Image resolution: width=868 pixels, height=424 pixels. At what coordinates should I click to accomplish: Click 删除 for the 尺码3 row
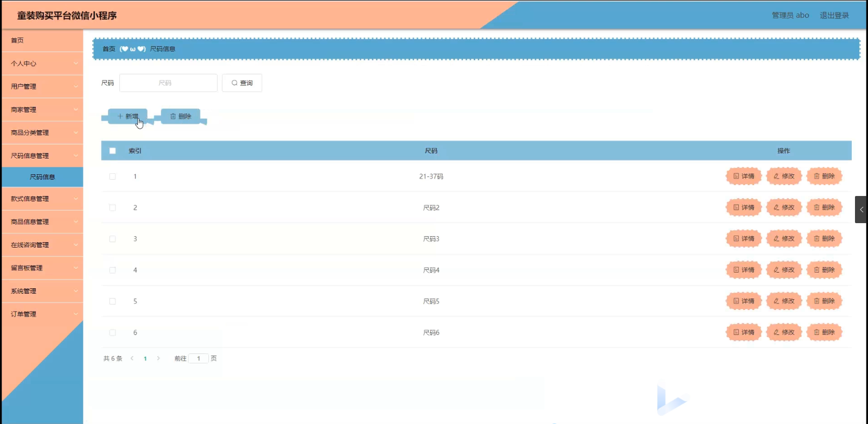pos(824,238)
